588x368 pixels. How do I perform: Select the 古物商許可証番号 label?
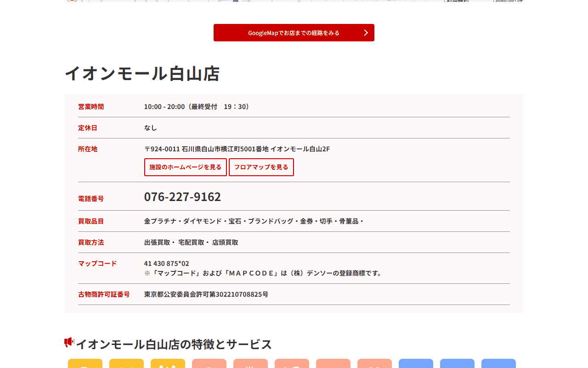pyautogui.click(x=104, y=294)
